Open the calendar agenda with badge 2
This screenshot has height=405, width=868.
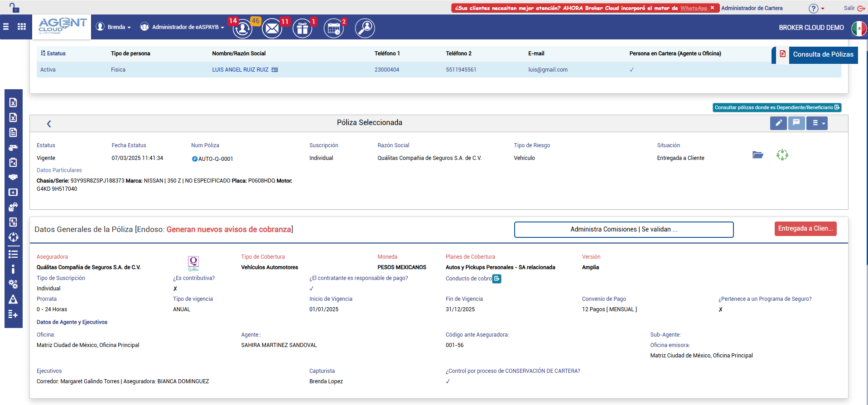pyautogui.click(x=334, y=28)
